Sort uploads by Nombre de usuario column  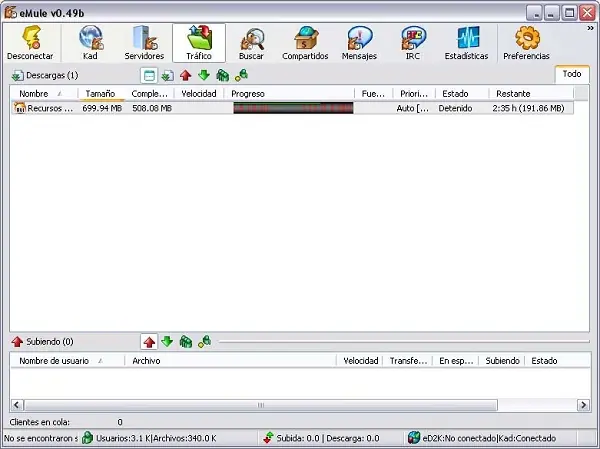[67, 361]
